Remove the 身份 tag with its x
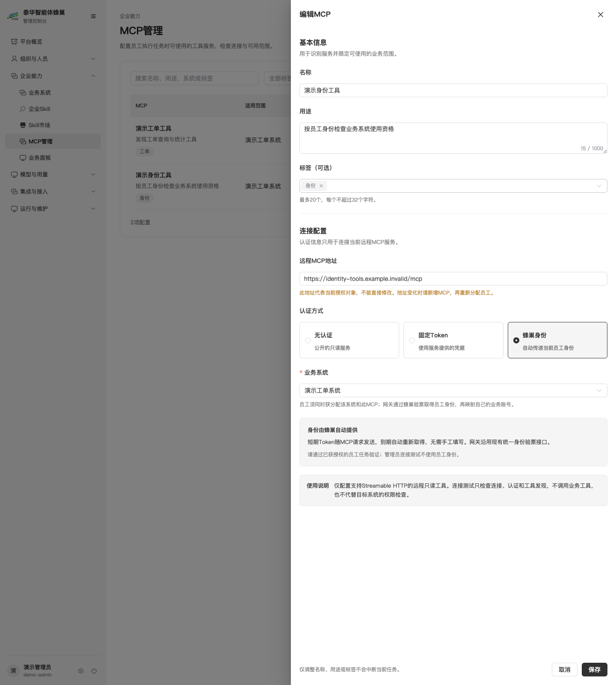This screenshot has width=616, height=685. [x=321, y=186]
